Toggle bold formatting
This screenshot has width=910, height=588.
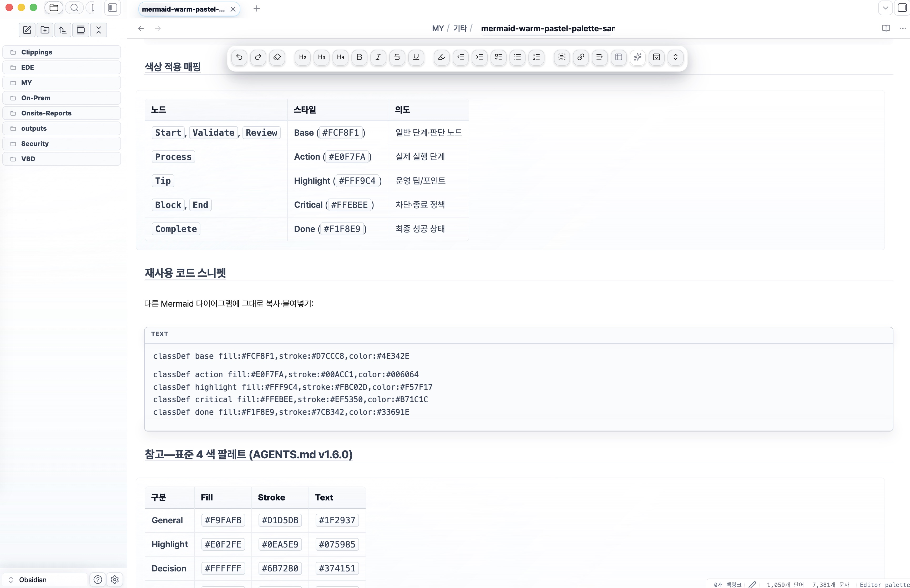(359, 57)
